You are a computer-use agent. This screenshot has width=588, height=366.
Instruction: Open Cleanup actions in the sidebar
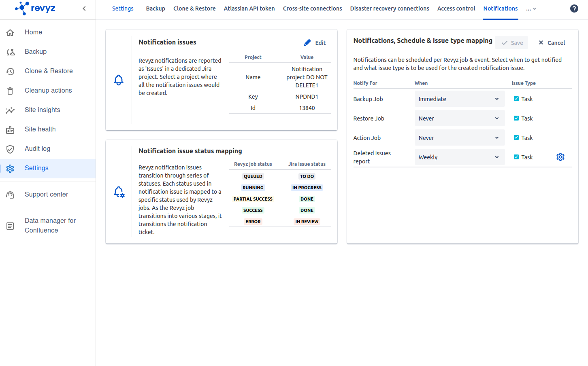pyautogui.click(x=48, y=91)
